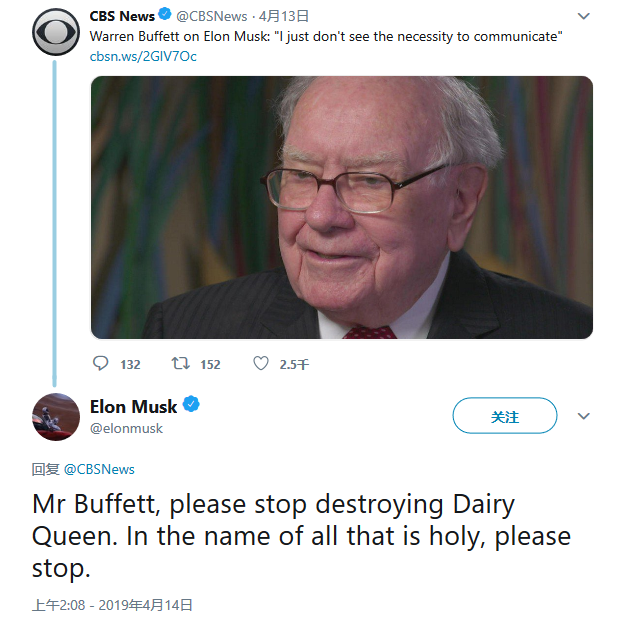Click the 152 retweet count
Screen dimensions: 617x625
210,365
